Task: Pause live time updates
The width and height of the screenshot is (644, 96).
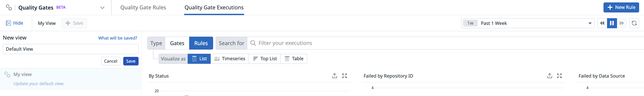Action: pos(612,23)
